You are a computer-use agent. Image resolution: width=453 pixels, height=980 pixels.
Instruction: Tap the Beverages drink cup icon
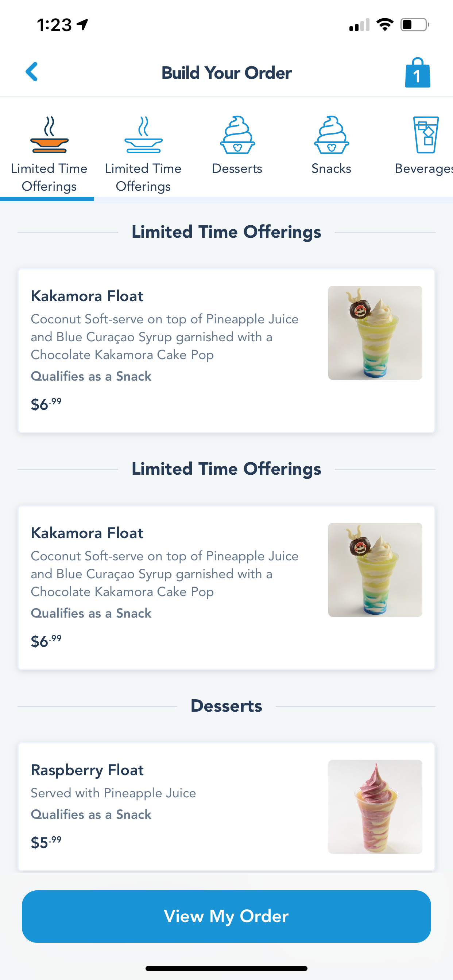pos(426,135)
